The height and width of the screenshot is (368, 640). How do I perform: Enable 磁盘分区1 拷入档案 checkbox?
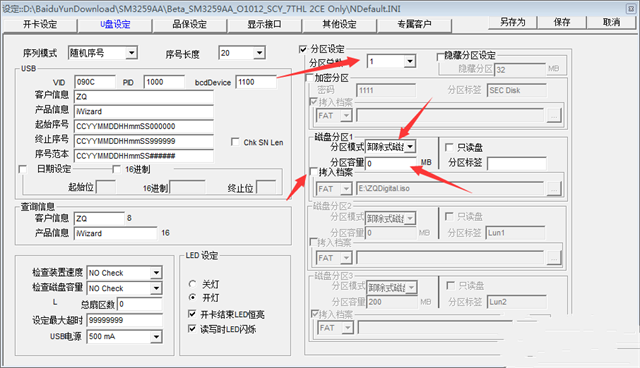(x=313, y=172)
